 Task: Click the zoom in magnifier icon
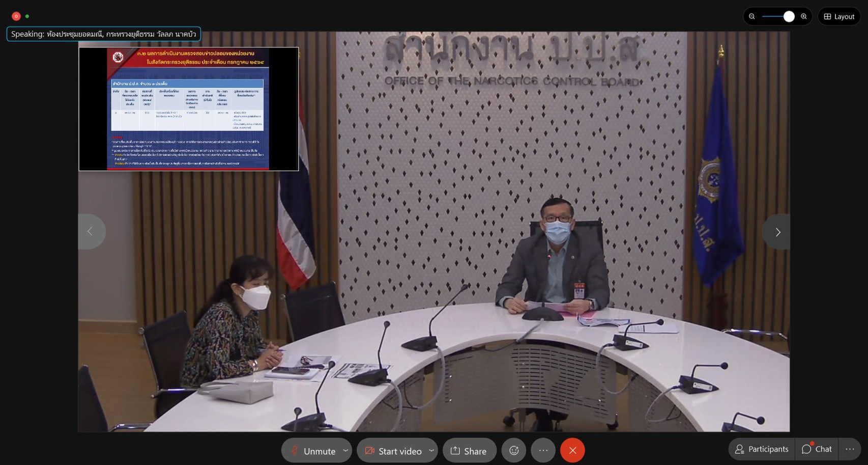coord(804,16)
